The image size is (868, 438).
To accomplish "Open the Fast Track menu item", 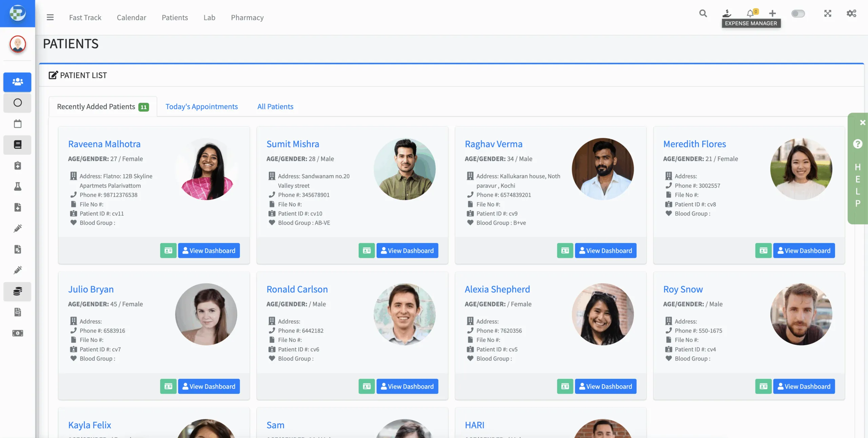I will tap(85, 17).
